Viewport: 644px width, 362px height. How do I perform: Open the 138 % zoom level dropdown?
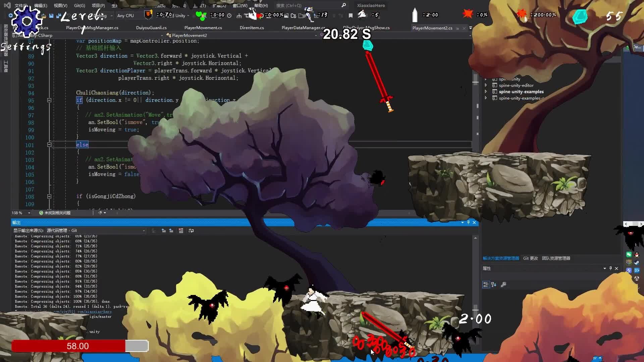[29, 213]
